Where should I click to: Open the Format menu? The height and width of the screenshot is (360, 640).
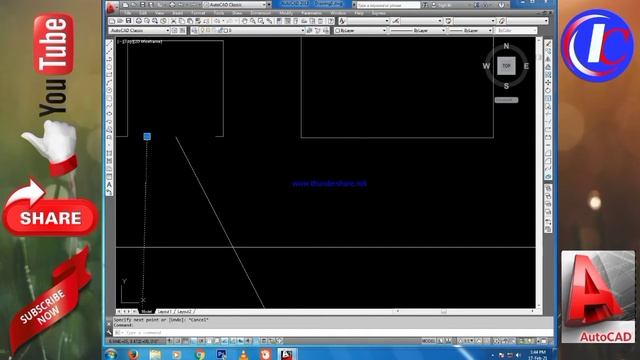click(x=198, y=13)
